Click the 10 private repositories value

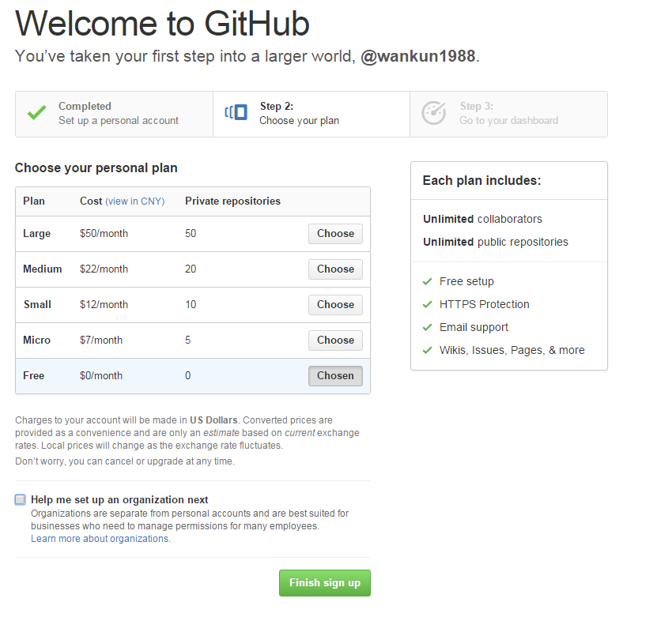tap(191, 304)
